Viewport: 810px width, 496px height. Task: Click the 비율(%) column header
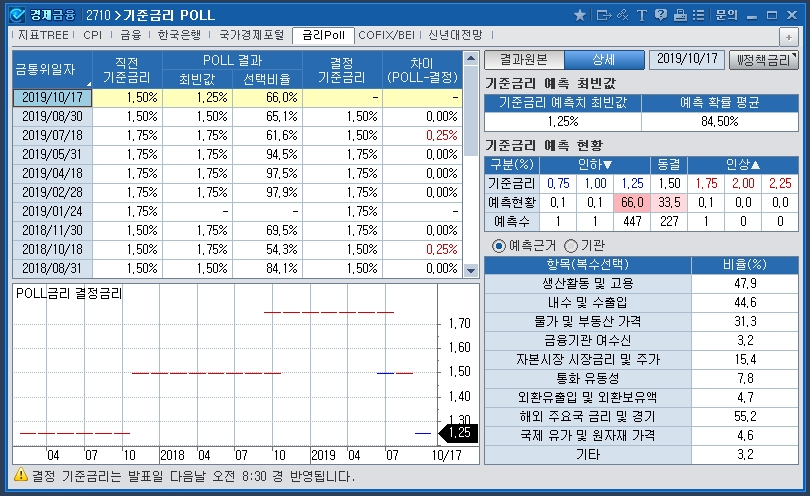click(745, 265)
